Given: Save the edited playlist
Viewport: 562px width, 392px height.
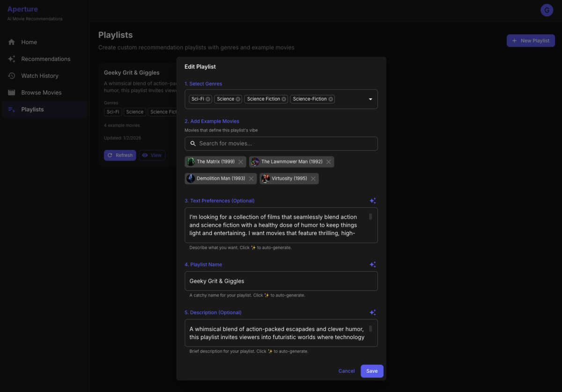Looking at the screenshot, I should 372,371.
